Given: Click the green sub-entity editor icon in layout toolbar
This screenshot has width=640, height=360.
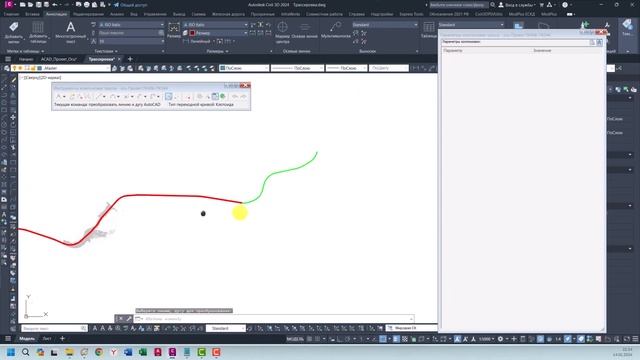Looking at the screenshot, I should [x=223, y=96].
